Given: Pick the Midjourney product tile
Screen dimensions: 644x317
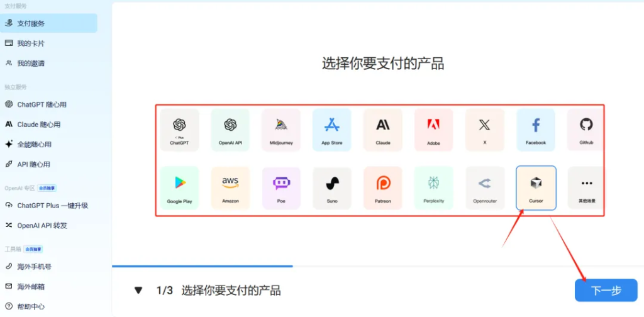Looking at the screenshot, I should point(281,130).
